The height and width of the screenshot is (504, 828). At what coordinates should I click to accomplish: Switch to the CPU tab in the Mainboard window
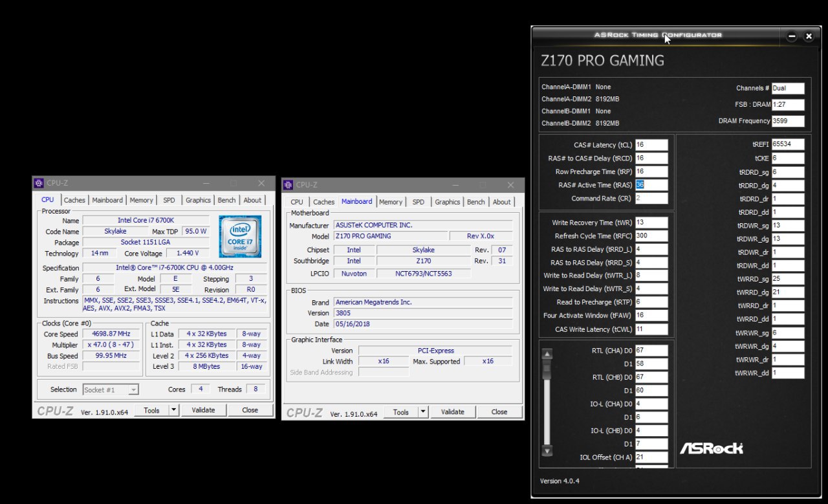point(297,202)
